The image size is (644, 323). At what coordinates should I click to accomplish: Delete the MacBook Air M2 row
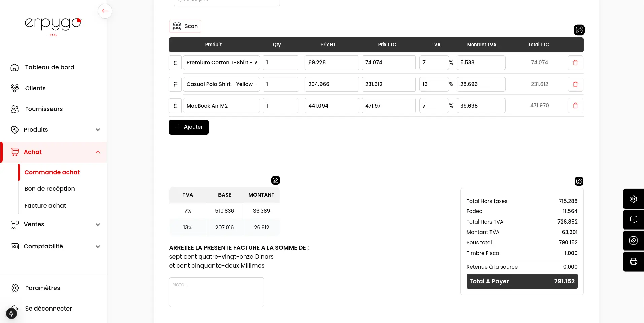tap(575, 106)
